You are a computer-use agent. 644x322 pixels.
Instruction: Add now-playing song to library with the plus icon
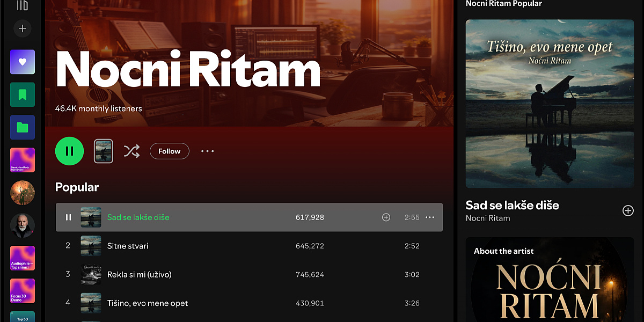coord(628,210)
